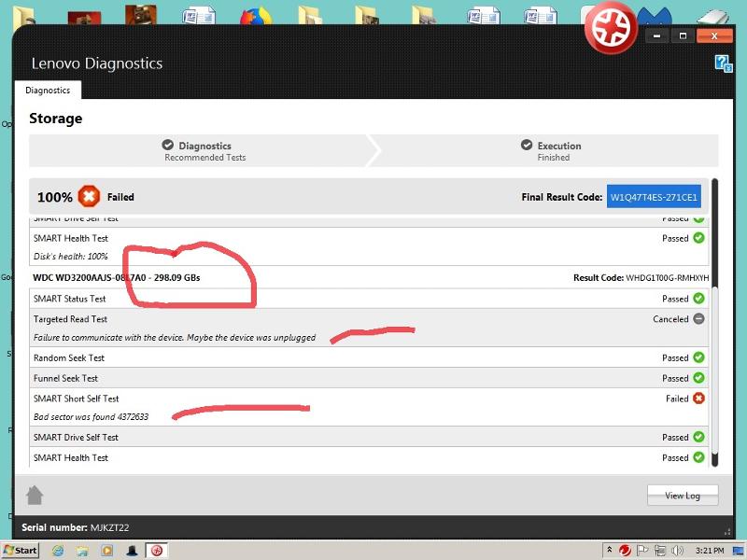Image resolution: width=747 pixels, height=560 pixels.
Task: Select the Diagnostics tab
Action: coord(47,90)
